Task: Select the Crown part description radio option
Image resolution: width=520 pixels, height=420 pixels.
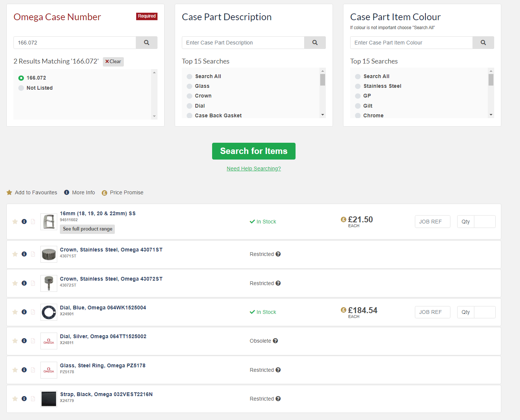Action: pyautogui.click(x=190, y=96)
